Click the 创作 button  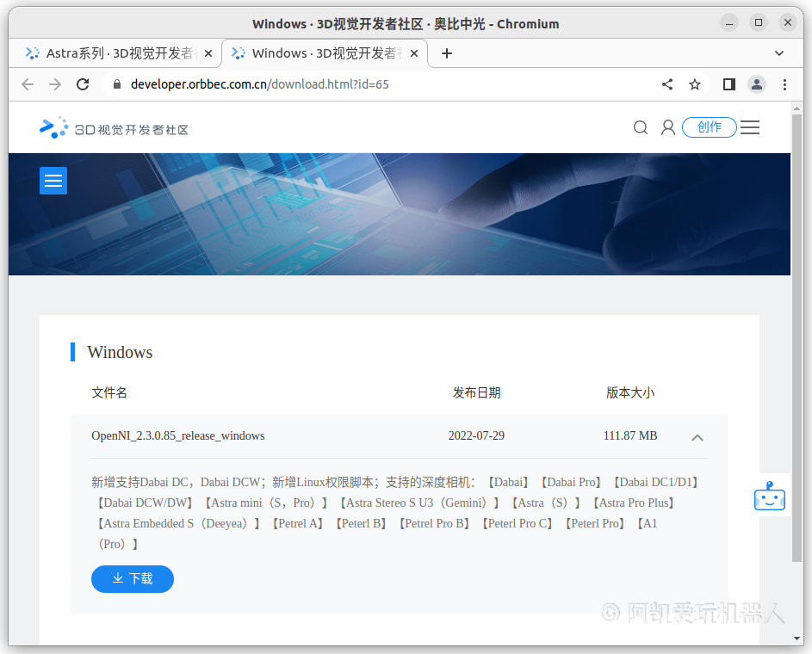tap(709, 127)
